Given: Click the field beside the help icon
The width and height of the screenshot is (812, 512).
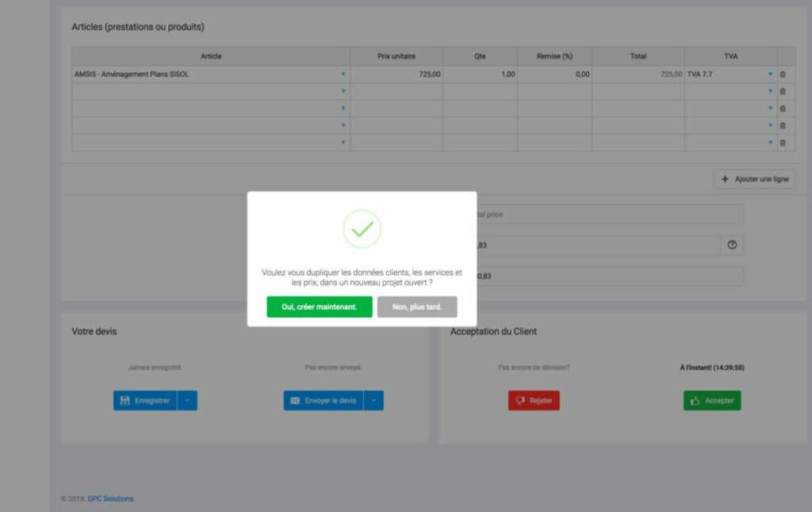Looking at the screenshot, I should pos(599,245).
